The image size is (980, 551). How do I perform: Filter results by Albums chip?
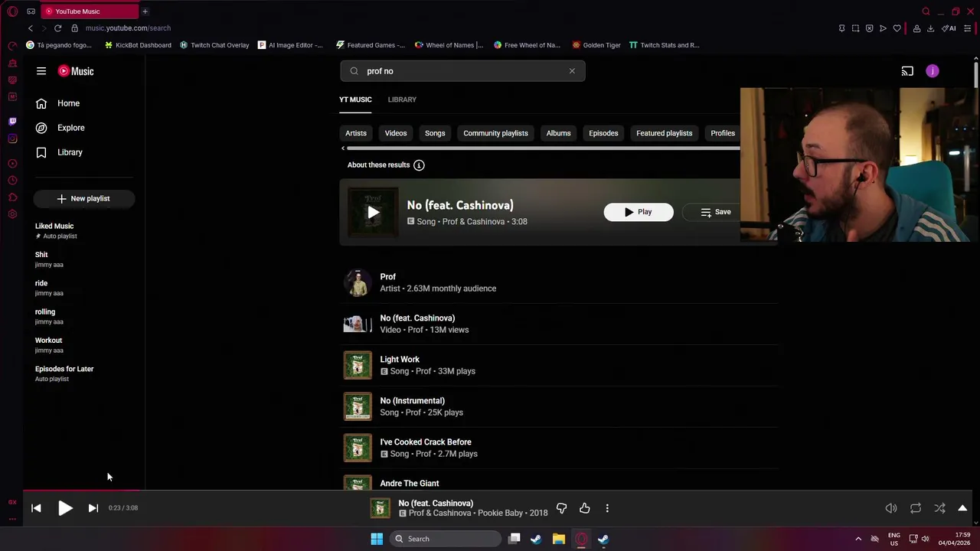click(x=558, y=133)
